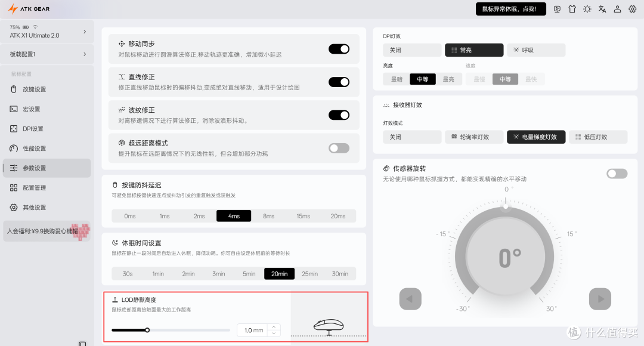
Task: Go to DPI设置 page
Action: (47, 129)
